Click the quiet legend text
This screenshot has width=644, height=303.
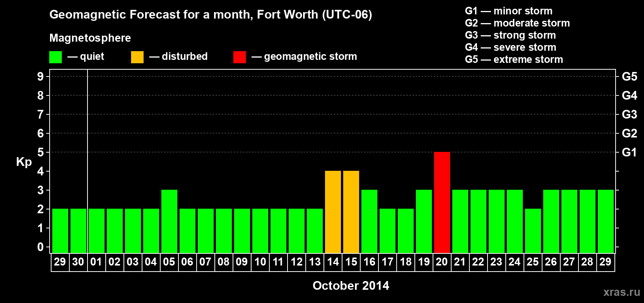(x=92, y=56)
